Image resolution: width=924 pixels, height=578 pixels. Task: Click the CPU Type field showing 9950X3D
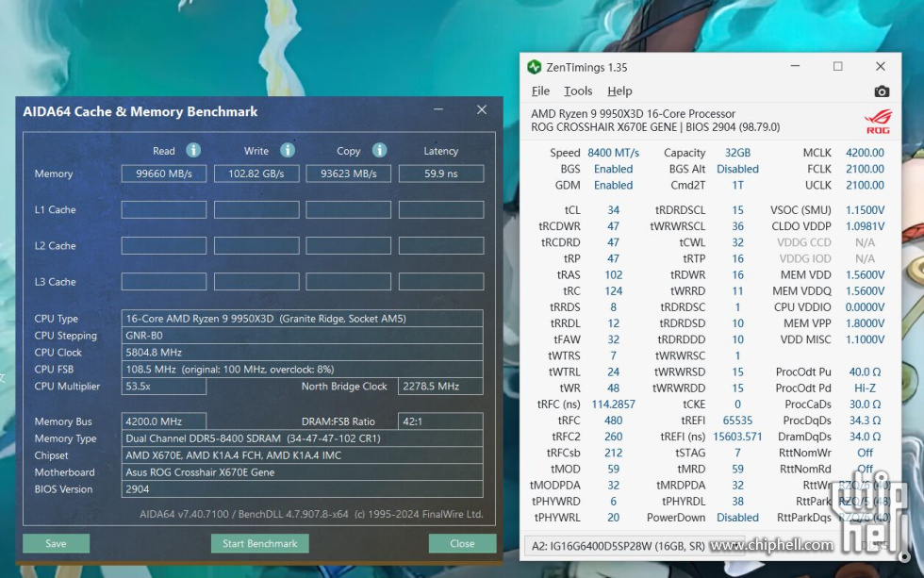point(303,318)
